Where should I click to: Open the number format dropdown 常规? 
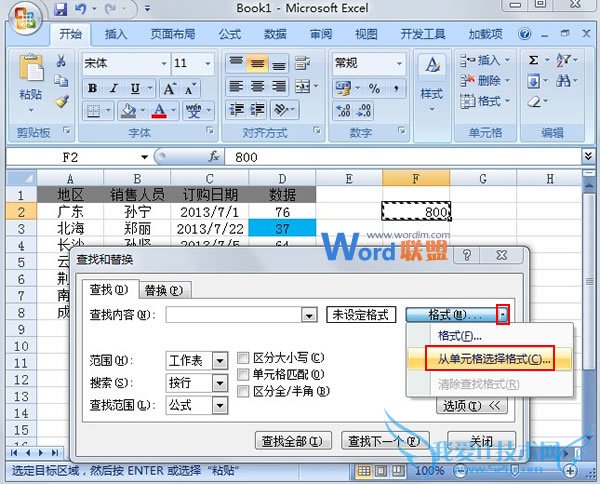click(x=399, y=64)
